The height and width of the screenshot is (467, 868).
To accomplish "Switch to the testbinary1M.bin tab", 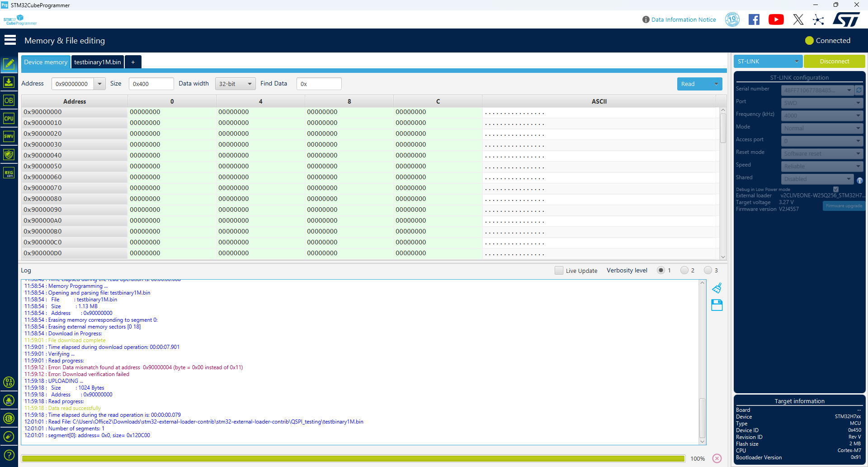I will tap(97, 62).
